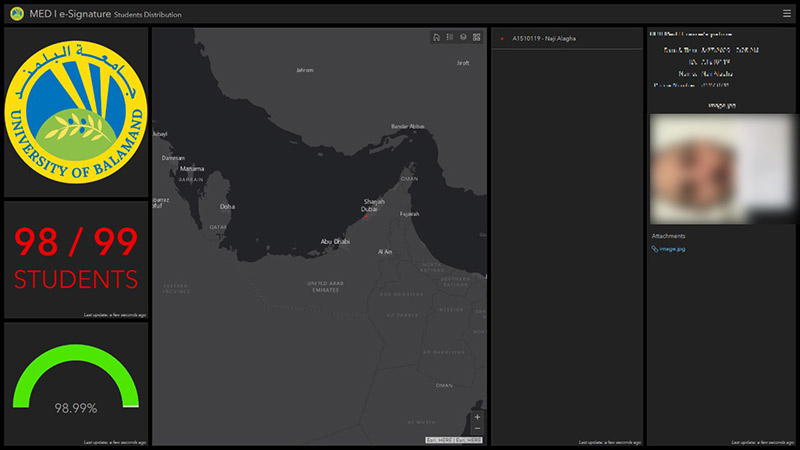
Task: Open the map layers visibility icon
Action: point(463,37)
